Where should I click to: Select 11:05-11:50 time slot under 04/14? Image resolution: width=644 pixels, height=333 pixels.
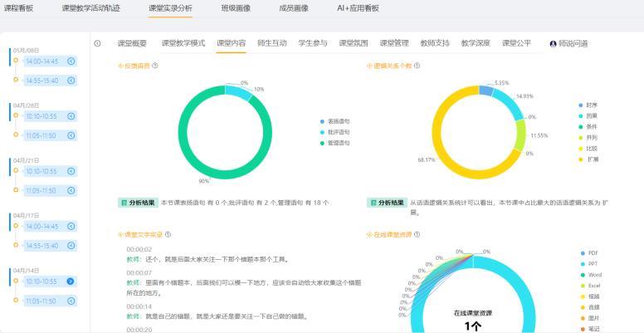(50, 301)
